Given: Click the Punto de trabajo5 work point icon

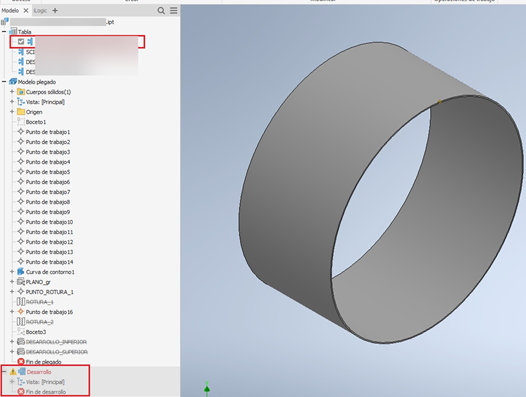Looking at the screenshot, I should click(x=21, y=171).
